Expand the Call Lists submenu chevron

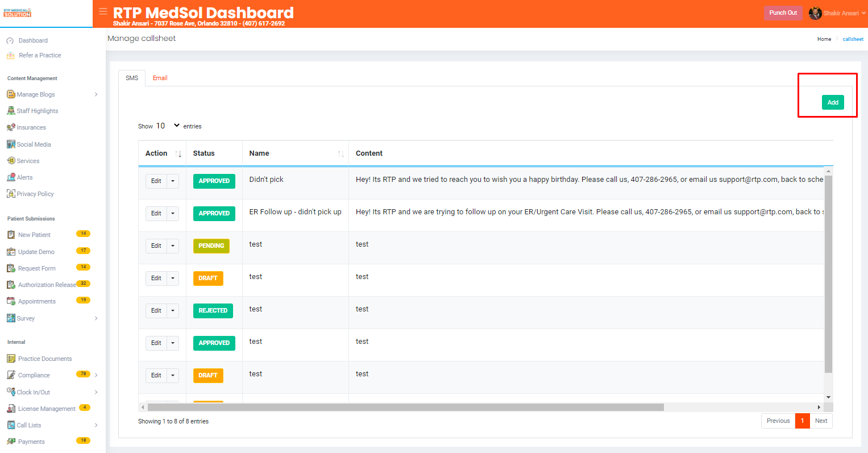96,425
